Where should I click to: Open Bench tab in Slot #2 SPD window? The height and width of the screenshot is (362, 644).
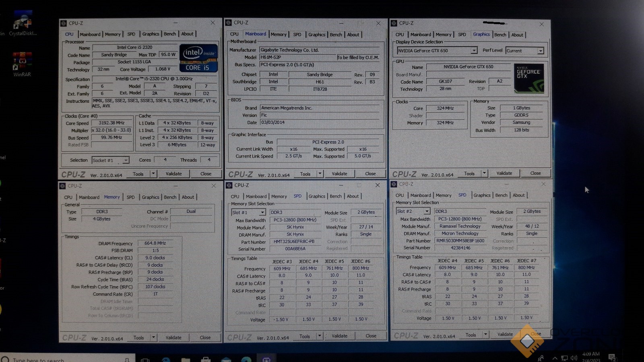click(501, 195)
